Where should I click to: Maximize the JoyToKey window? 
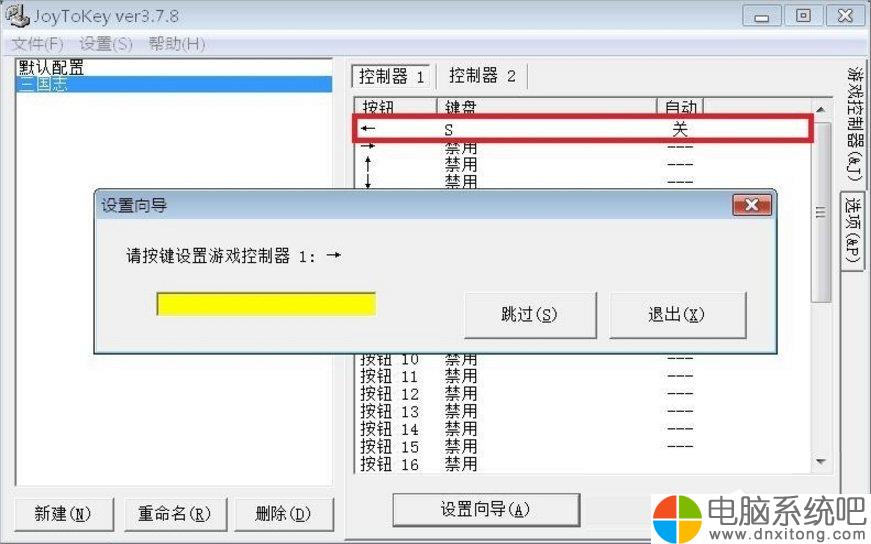coord(803,16)
